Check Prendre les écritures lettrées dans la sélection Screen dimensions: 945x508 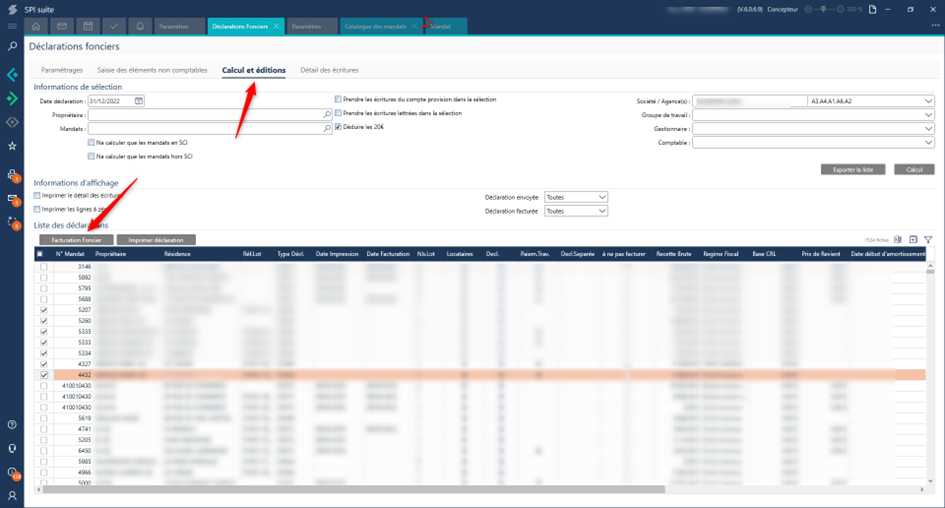pos(338,113)
